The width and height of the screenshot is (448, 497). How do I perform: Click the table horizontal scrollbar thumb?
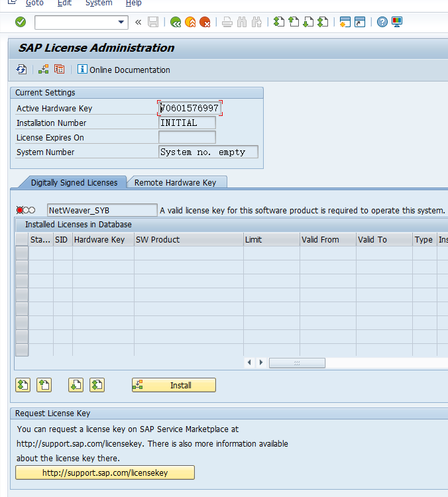[x=297, y=362]
